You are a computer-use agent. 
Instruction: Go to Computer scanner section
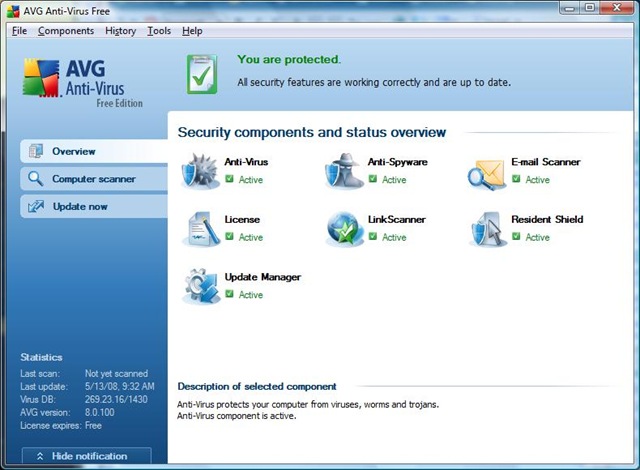pyautogui.click(x=94, y=179)
